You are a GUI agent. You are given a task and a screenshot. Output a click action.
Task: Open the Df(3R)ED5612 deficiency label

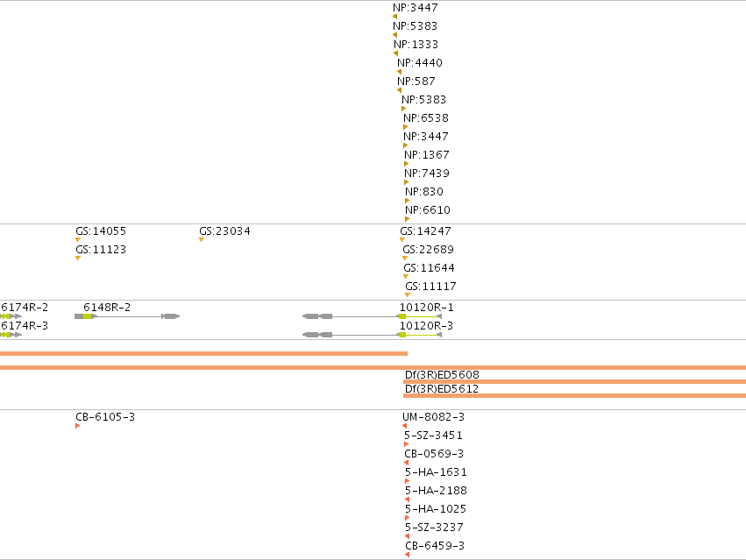(x=442, y=389)
